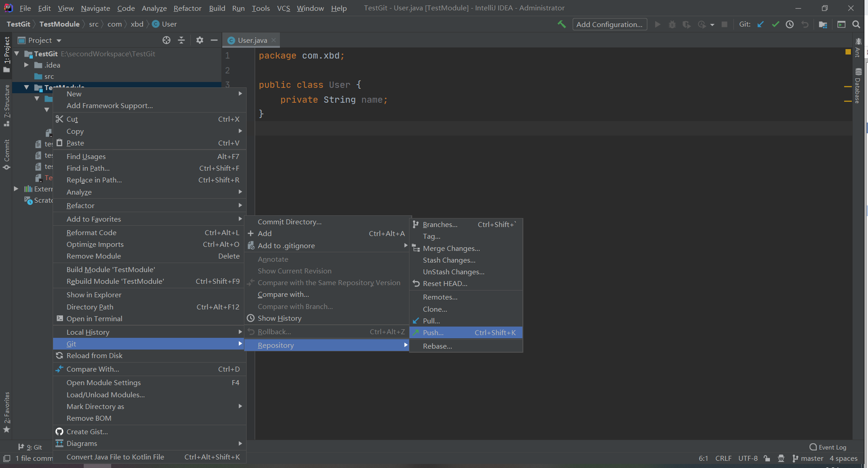
Task: Toggle the Database side panel
Action: (858, 86)
